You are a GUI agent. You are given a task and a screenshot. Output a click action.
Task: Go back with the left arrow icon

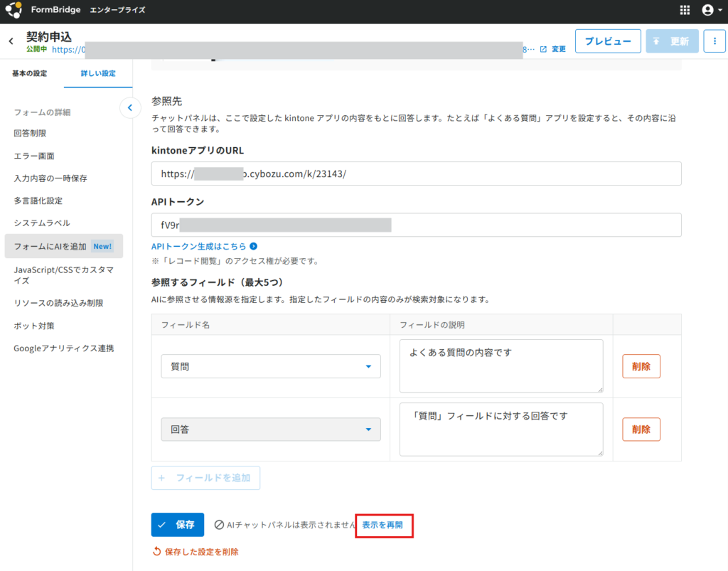tap(11, 41)
